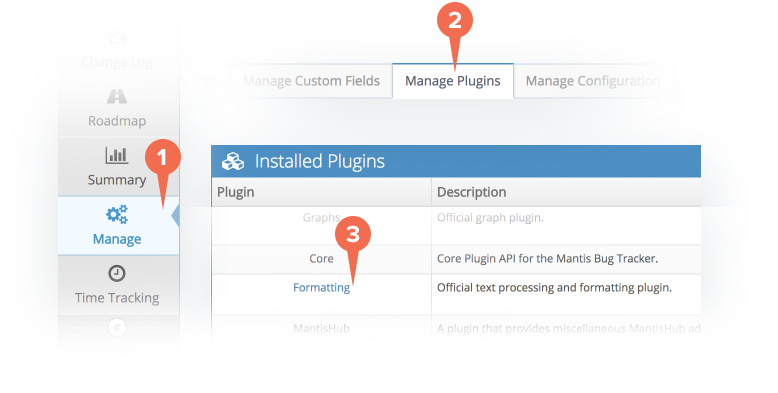Click the Core plugin cell
Image resolution: width=778 pixels, height=393 pixels.
(x=322, y=259)
